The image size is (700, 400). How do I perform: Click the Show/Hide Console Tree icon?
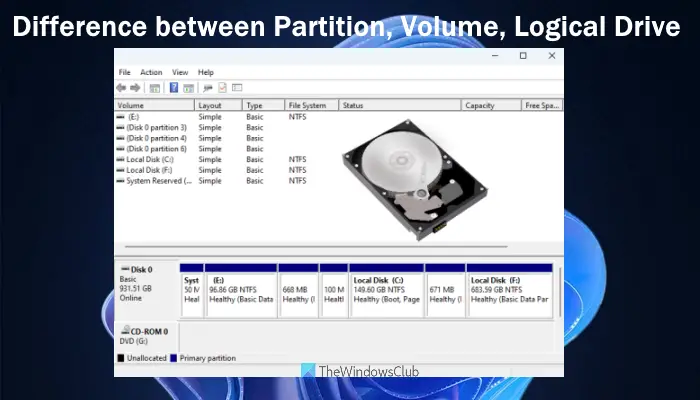(154, 88)
